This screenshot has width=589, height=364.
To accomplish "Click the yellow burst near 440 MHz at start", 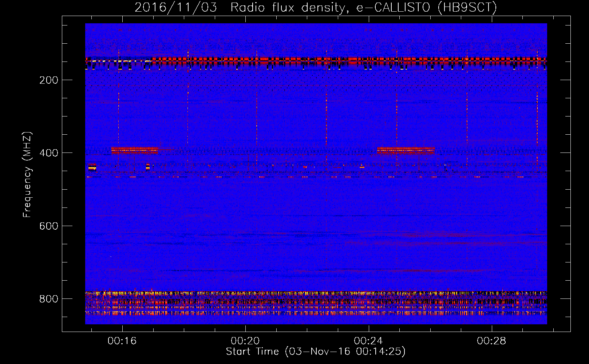I will click(92, 167).
